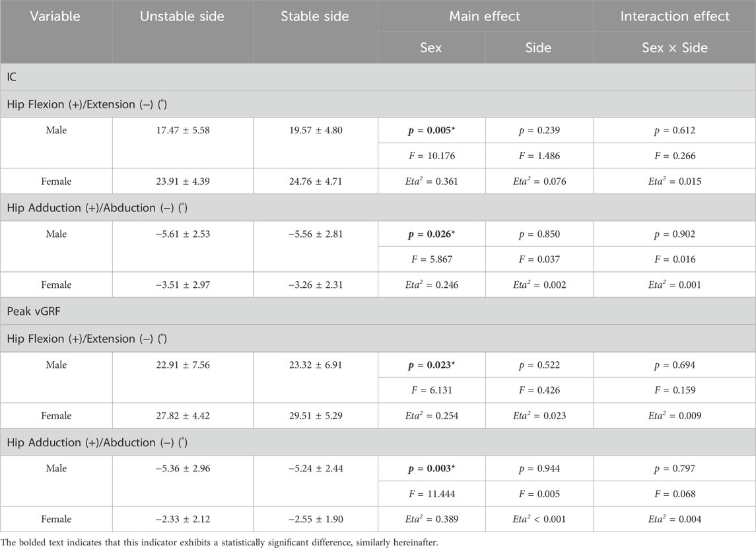Click the 29.51 ± 5.29 value
Image resolution: width=756 pixels, height=548 pixels.
(316, 415)
